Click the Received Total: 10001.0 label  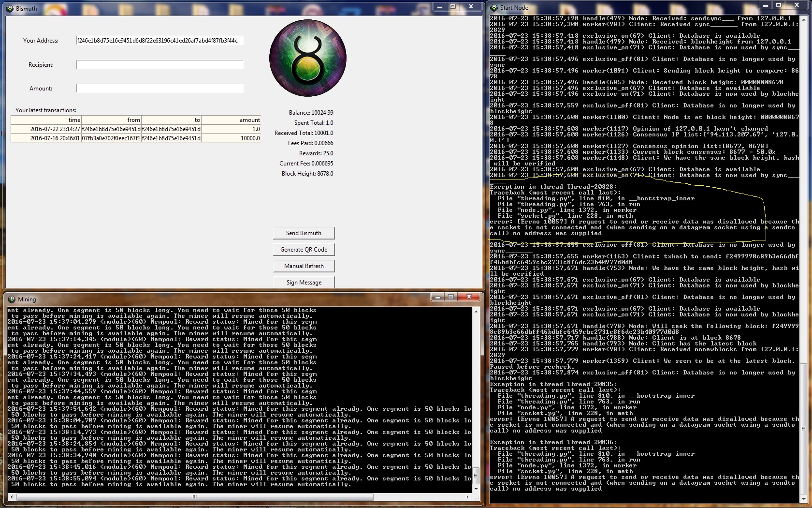tap(304, 133)
